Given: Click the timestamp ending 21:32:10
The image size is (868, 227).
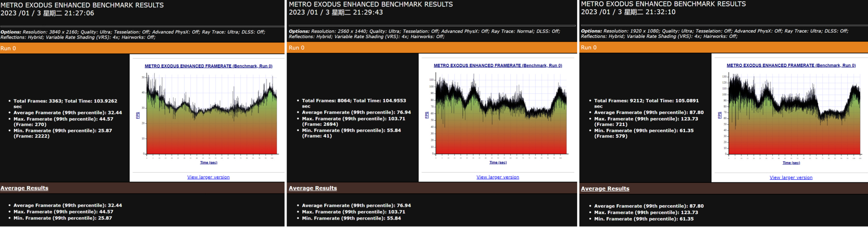Looking at the screenshot, I should 628,12.
